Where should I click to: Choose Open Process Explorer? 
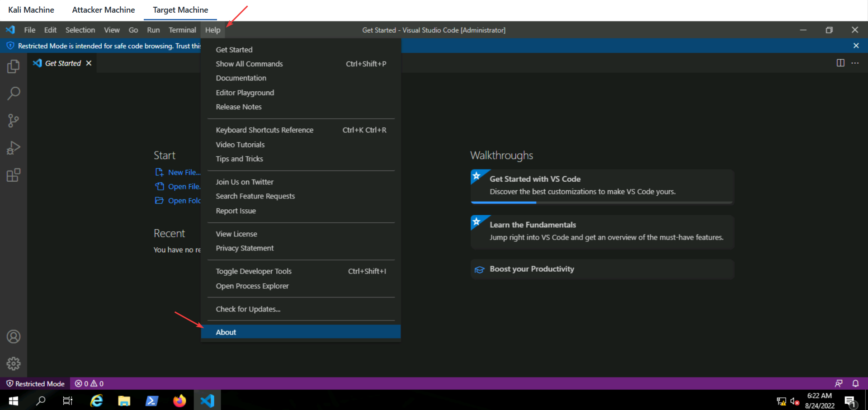[x=301, y=286]
